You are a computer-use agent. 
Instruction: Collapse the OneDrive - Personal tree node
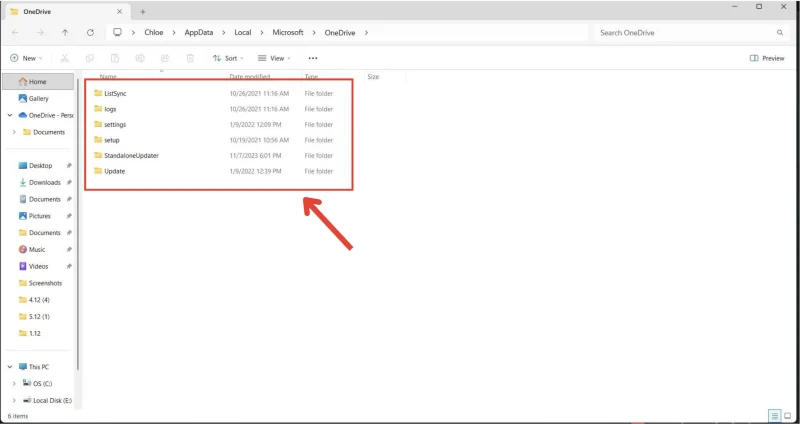10,115
